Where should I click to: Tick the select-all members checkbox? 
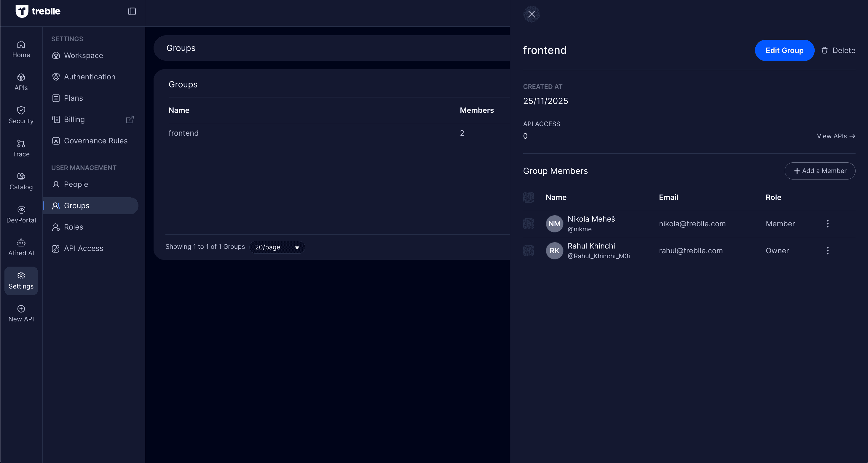click(528, 197)
